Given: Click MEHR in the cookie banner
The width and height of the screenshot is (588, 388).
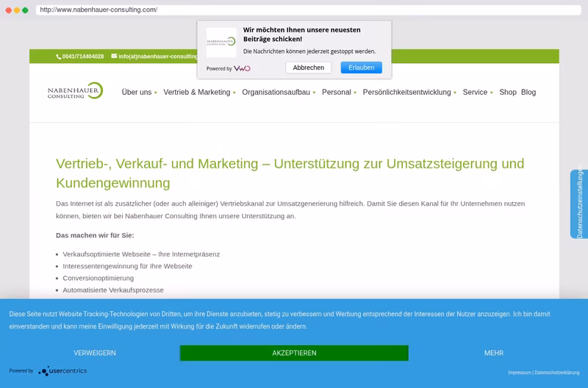Looking at the screenshot, I should click(x=494, y=353).
